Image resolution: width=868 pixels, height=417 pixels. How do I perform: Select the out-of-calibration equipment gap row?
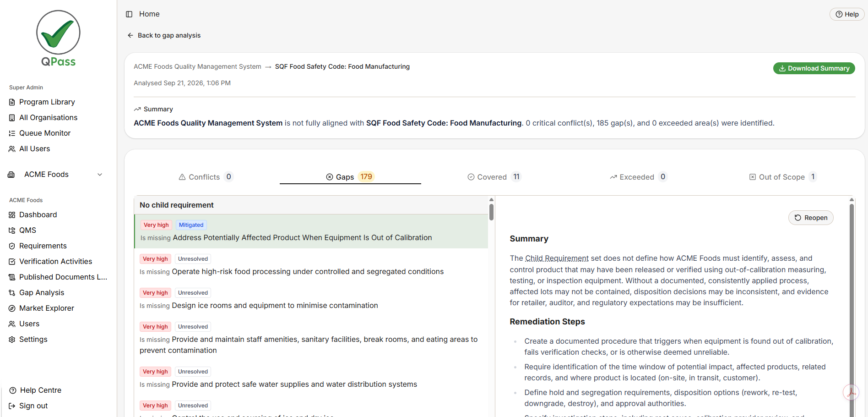311,231
